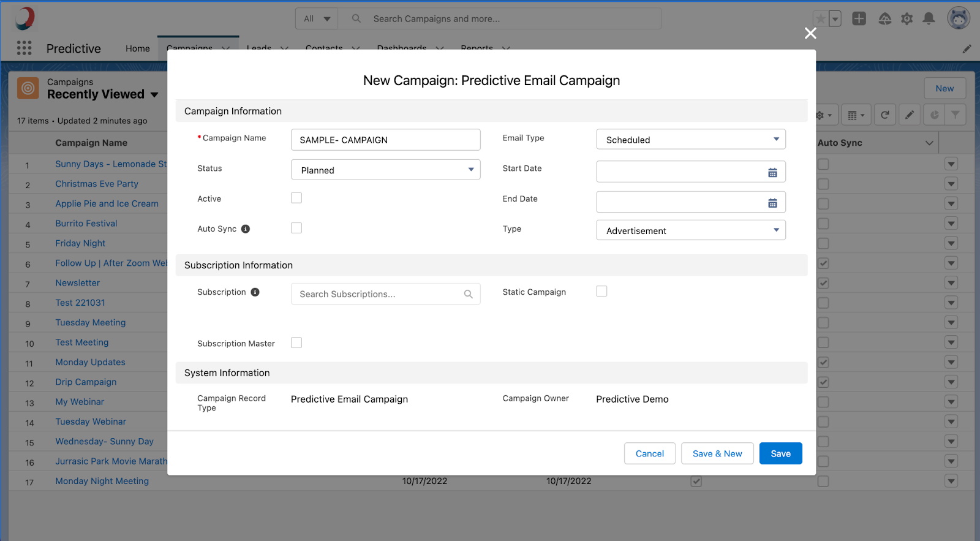Image resolution: width=980 pixels, height=541 pixels.
Task: Focus the Search Subscriptions lookup field
Action: (x=380, y=294)
